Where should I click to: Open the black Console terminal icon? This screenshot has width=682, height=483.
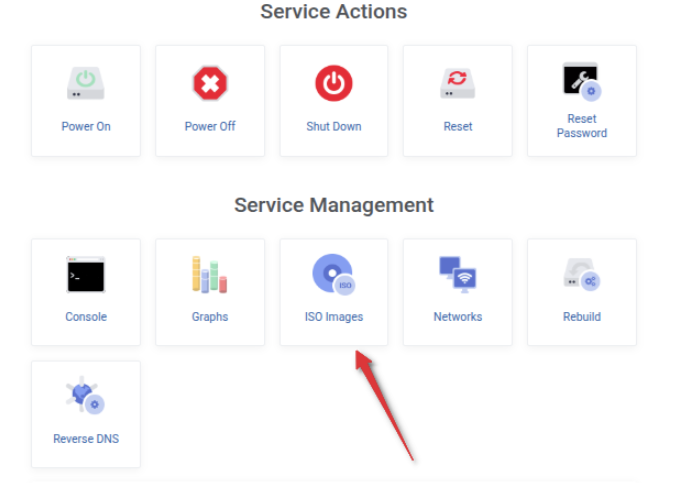[x=86, y=275]
